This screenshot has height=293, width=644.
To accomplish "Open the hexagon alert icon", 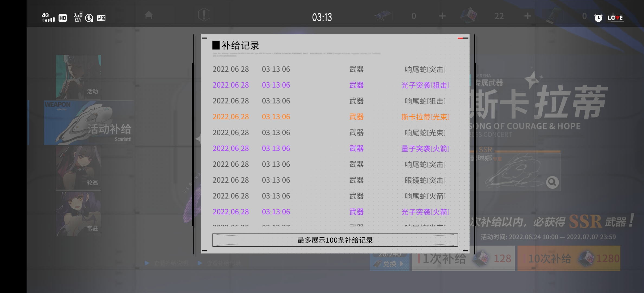I will (x=204, y=15).
